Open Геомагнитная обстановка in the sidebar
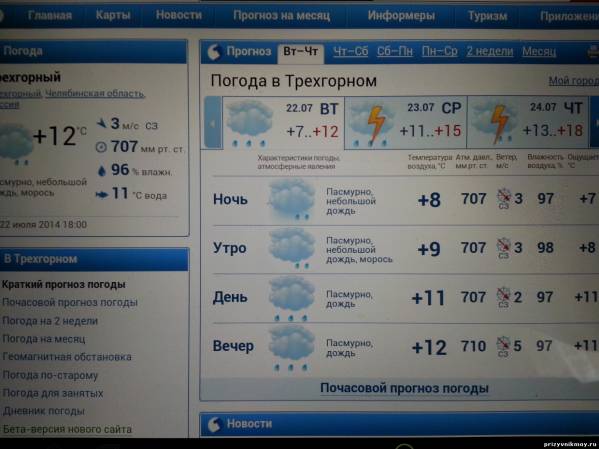 tap(67, 357)
